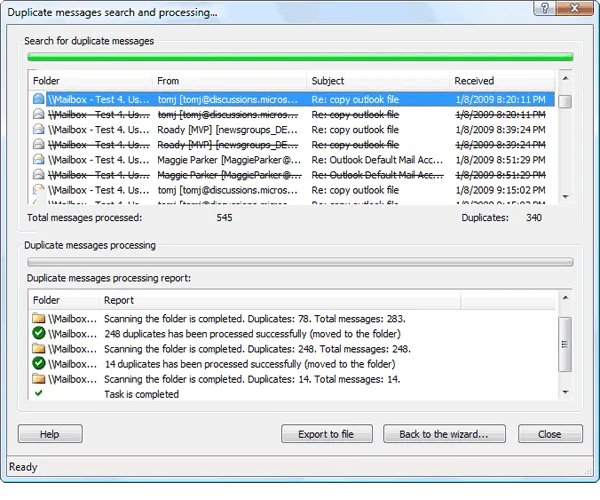The image size is (600, 500).
Task: Click the mail icon of the selected tomj 8:20:11 PM row
Action: coord(38,99)
